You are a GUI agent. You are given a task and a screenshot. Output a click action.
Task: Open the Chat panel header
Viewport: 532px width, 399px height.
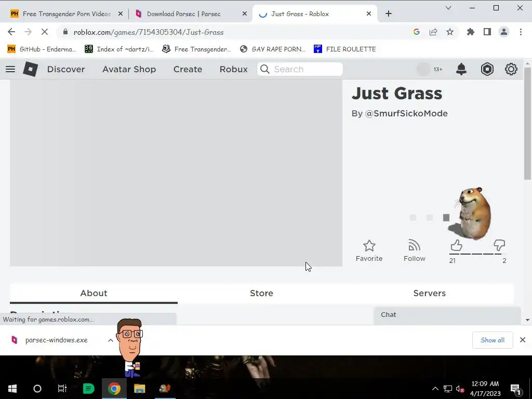[x=447, y=315]
